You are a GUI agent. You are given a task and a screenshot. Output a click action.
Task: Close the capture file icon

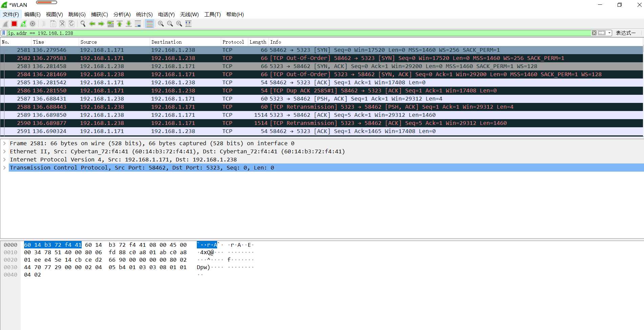62,24
